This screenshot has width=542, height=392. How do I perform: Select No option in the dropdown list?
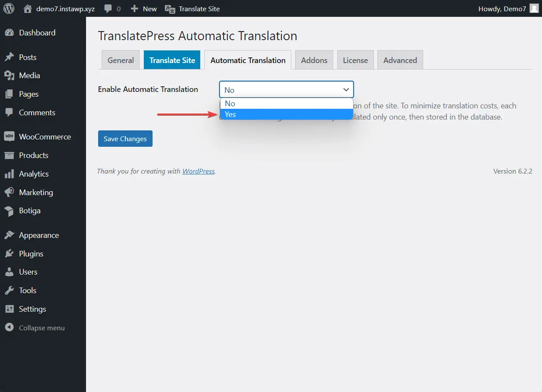287,104
